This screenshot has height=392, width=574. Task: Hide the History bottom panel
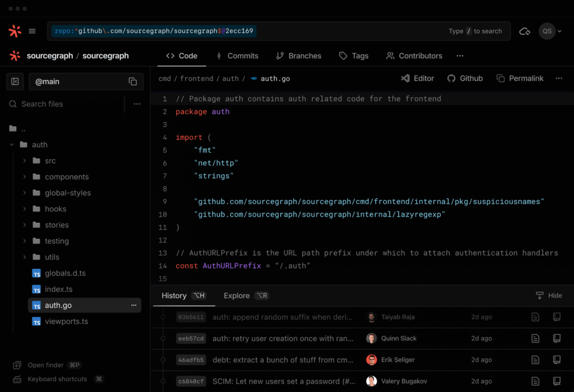click(x=548, y=296)
